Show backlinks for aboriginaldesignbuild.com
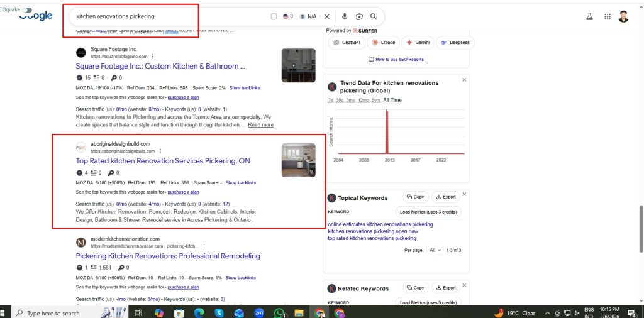 241,183
